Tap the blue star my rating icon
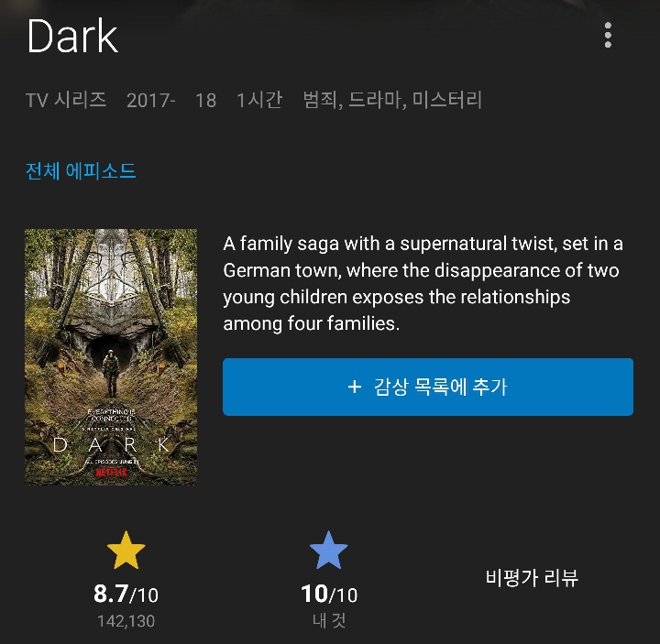Screen dimensions: 660x644 coord(328,551)
